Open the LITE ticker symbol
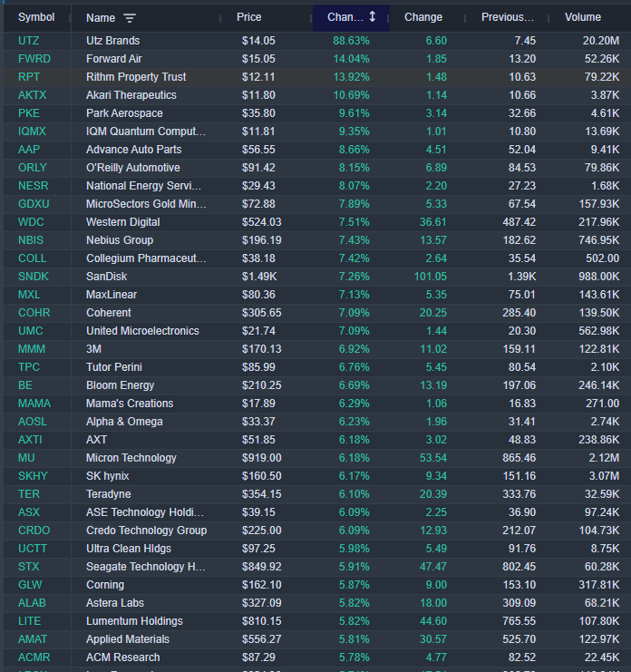This screenshot has width=631, height=672. point(30,621)
